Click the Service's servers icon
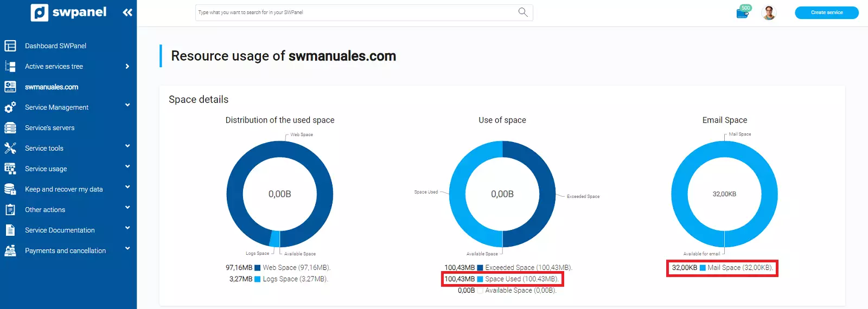868x309 pixels. click(10, 128)
